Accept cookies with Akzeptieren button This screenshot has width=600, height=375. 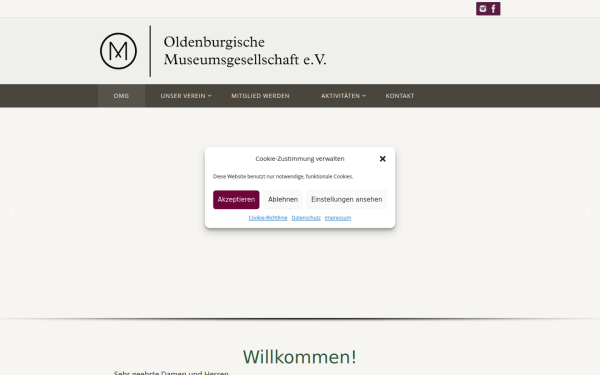[236, 199]
